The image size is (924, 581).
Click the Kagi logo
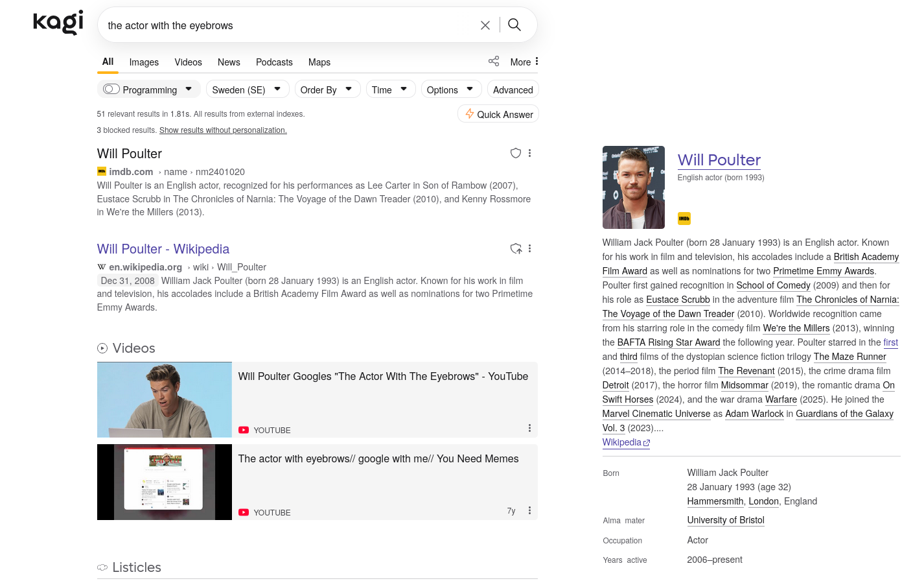(x=58, y=23)
